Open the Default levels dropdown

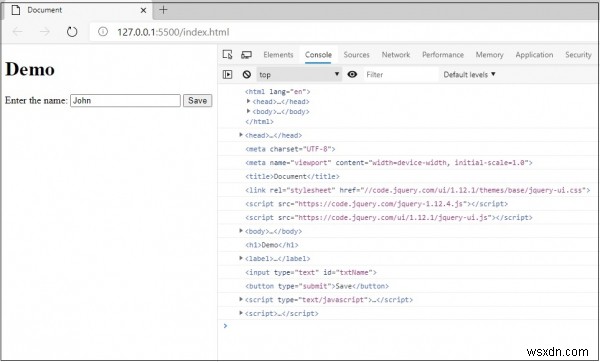[x=469, y=75]
